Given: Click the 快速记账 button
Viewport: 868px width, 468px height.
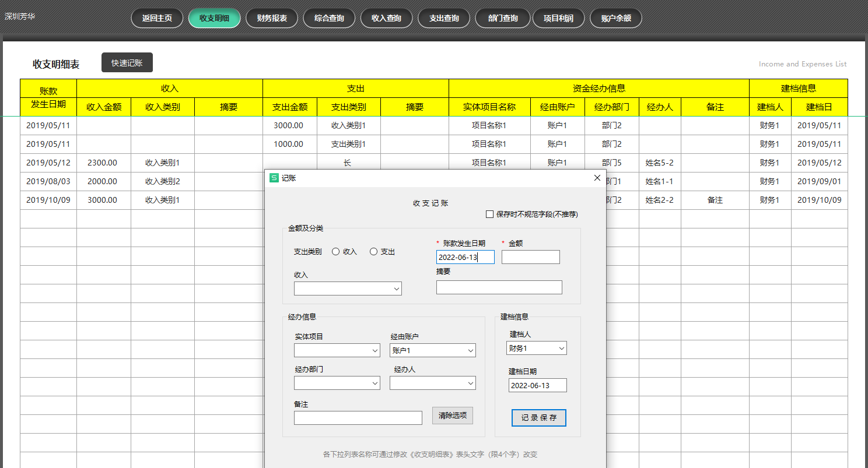Looking at the screenshot, I should [x=127, y=63].
